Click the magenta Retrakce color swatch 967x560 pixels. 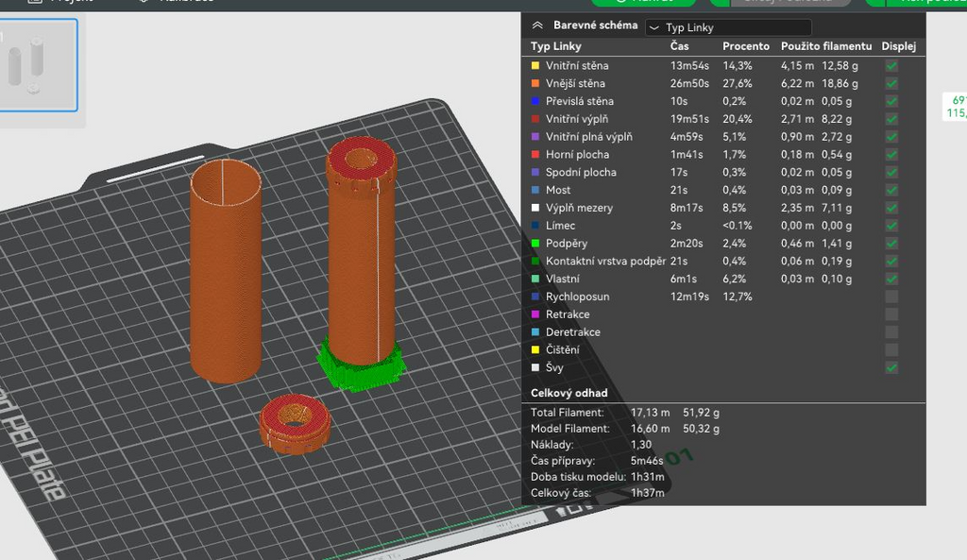[535, 314]
